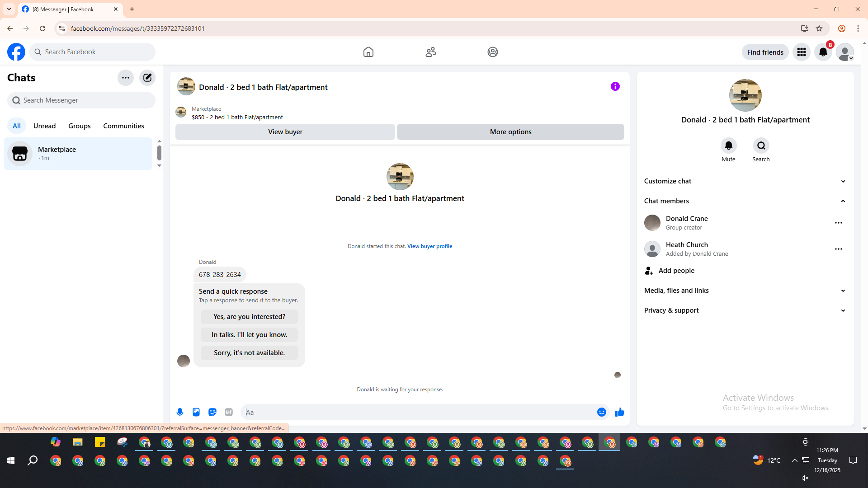Image resolution: width=868 pixels, height=488 pixels.
Task: Record a voice clip with microphone icon
Action: 180,412
